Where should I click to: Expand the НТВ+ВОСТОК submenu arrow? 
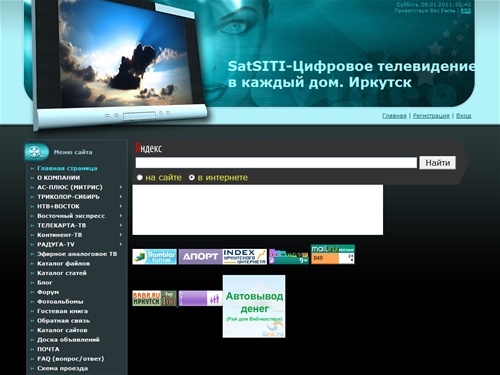(121, 206)
